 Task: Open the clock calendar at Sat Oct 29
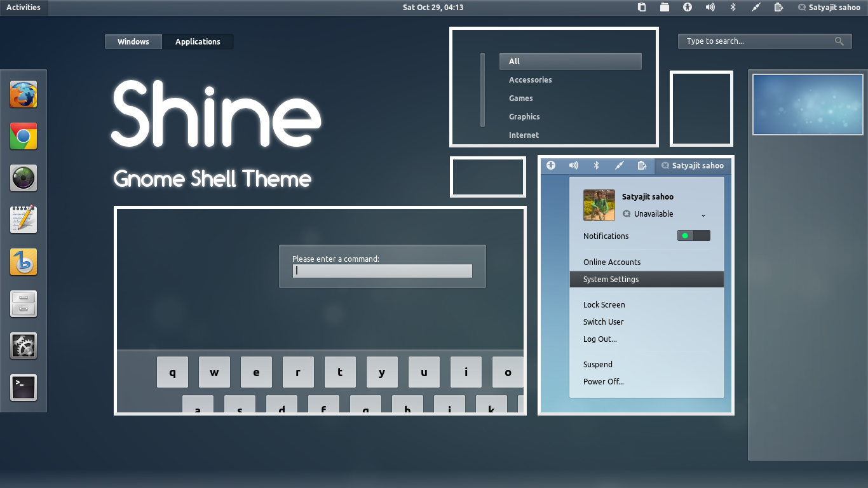[x=433, y=8]
